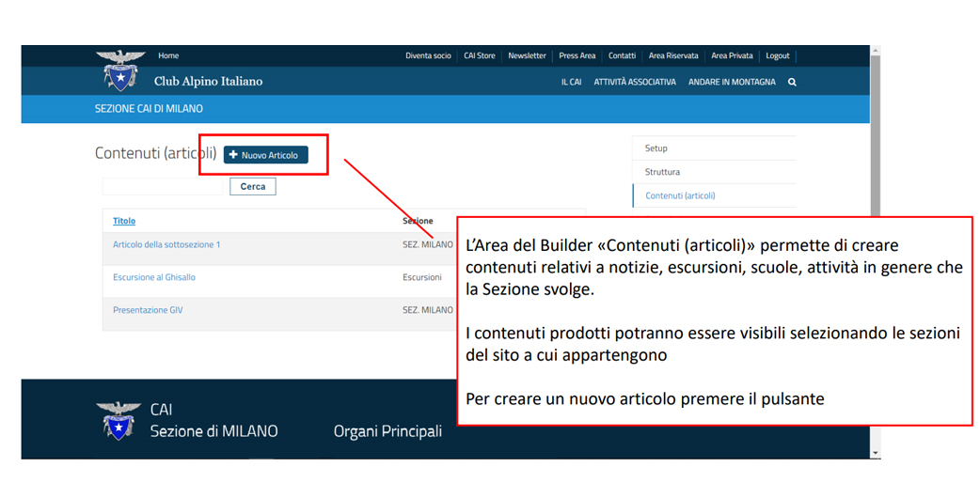Focus the article search text field
Viewport: 980px width, 498px height.
coord(163,187)
